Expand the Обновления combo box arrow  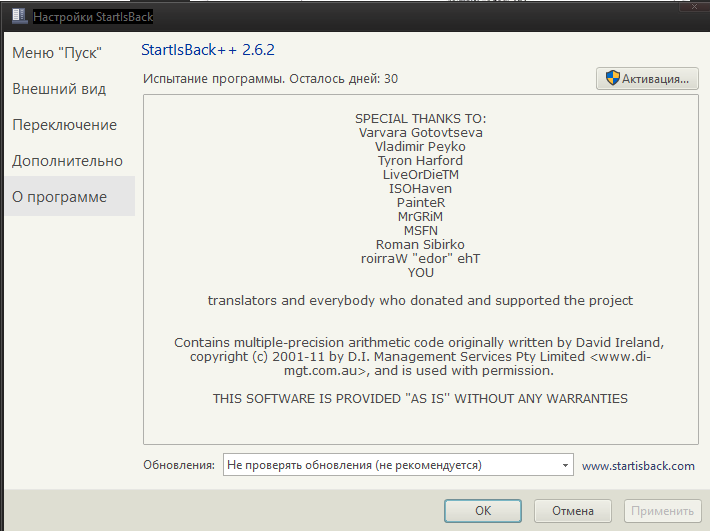565,465
